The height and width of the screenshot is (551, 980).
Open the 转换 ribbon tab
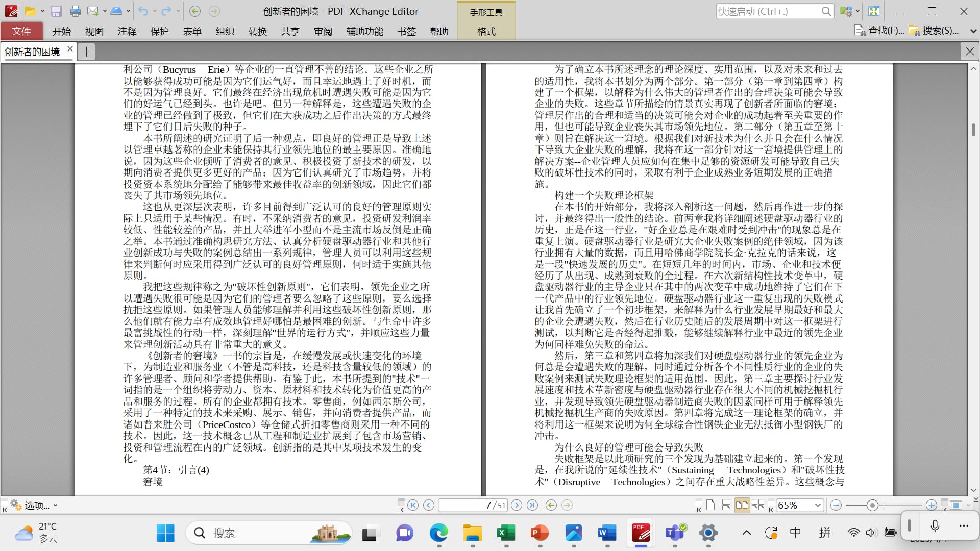[x=257, y=31]
